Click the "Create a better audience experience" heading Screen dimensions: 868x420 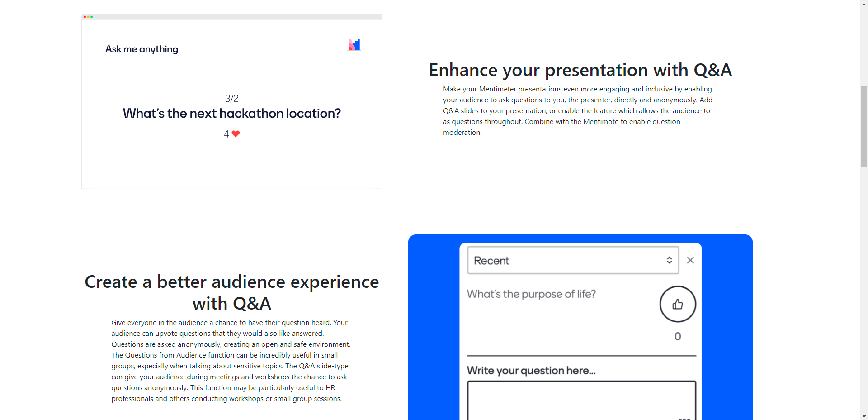(231, 292)
